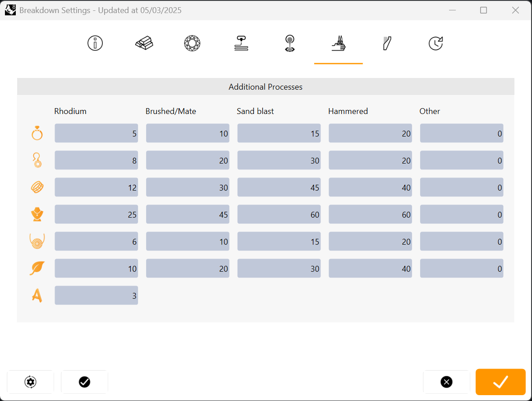The image size is (532, 401).
Task: Edit necklace bust Sand blast value 60
Action: click(279, 214)
